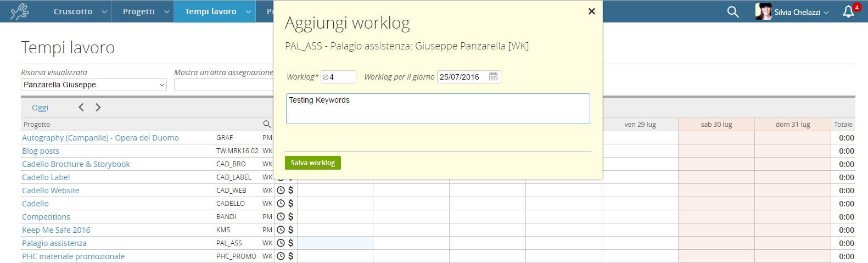Open the Progetti menu
This screenshot has height=263, width=868.
tap(142, 12)
